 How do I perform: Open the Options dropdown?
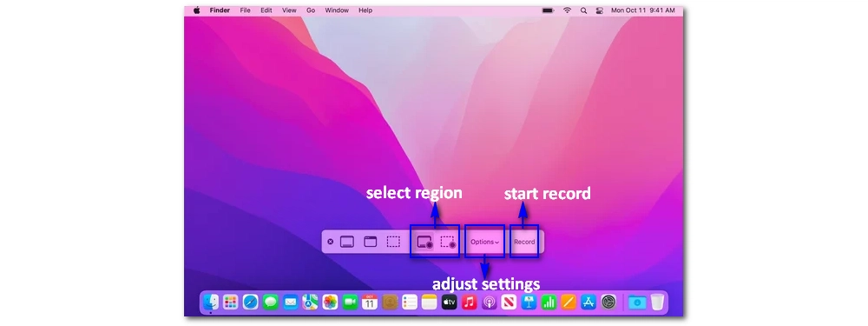point(485,242)
